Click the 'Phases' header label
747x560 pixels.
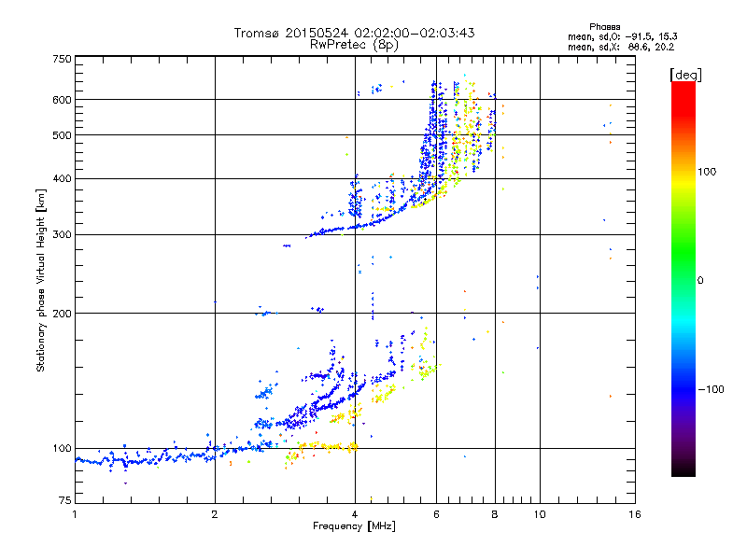pos(604,27)
